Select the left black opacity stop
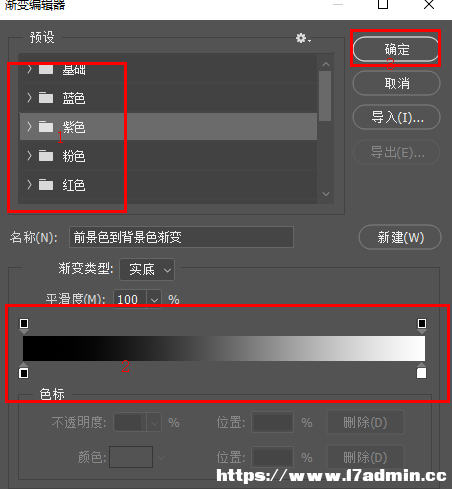 point(24,325)
